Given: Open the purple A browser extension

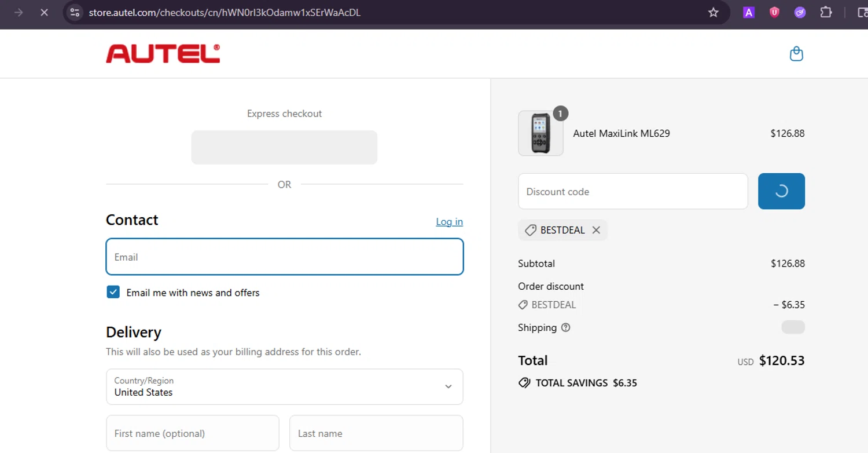Looking at the screenshot, I should click(x=749, y=12).
